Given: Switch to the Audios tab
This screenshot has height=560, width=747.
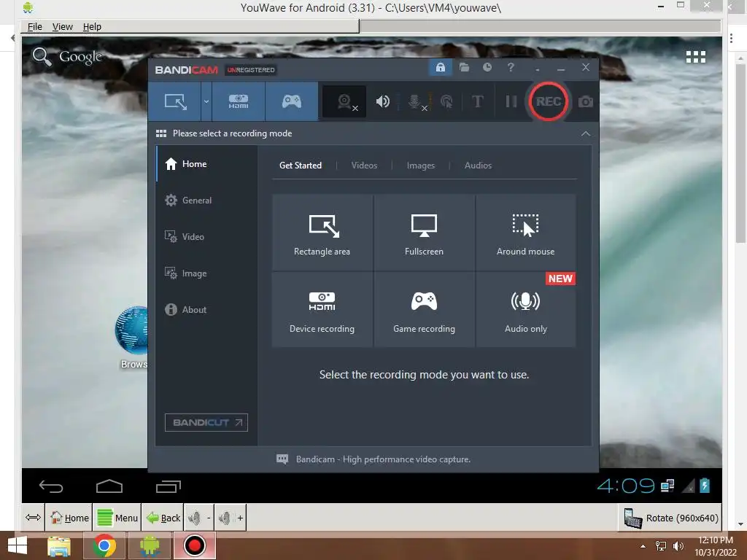Looking at the screenshot, I should 478,166.
